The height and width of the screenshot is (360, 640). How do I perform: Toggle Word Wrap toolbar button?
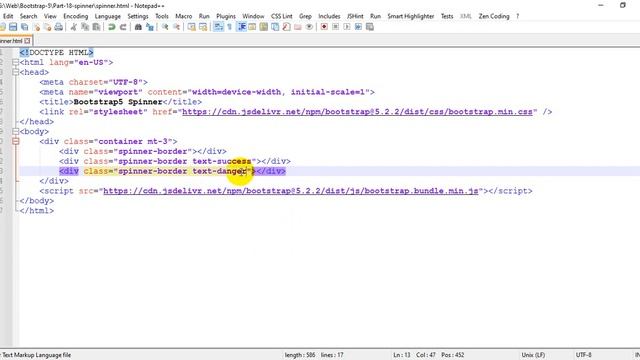tap(218, 27)
